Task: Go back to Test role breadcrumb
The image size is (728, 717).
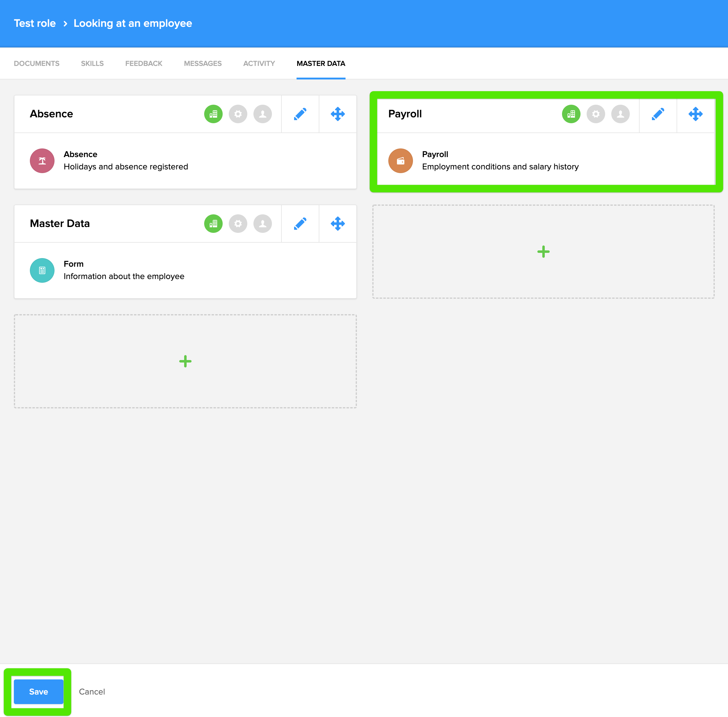Action: click(x=35, y=23)
